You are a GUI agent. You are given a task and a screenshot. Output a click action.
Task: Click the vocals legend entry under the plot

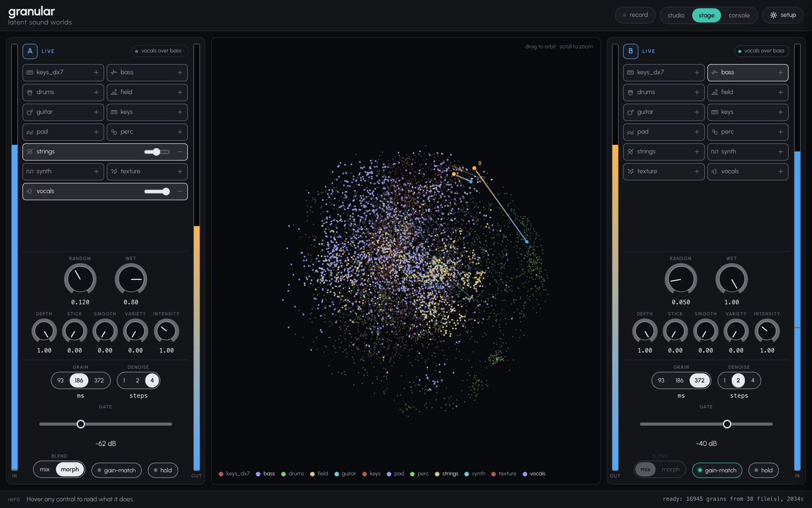click(x=534, y=474)
